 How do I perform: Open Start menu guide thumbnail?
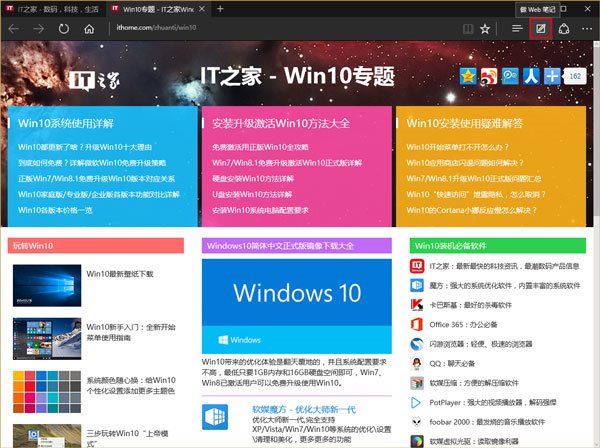(47, 339)
